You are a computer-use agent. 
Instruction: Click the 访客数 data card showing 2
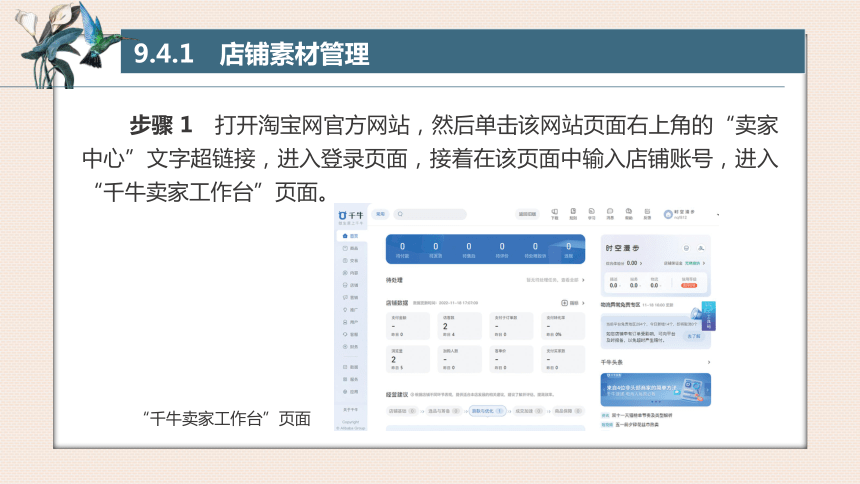click(x=460, y=326)
